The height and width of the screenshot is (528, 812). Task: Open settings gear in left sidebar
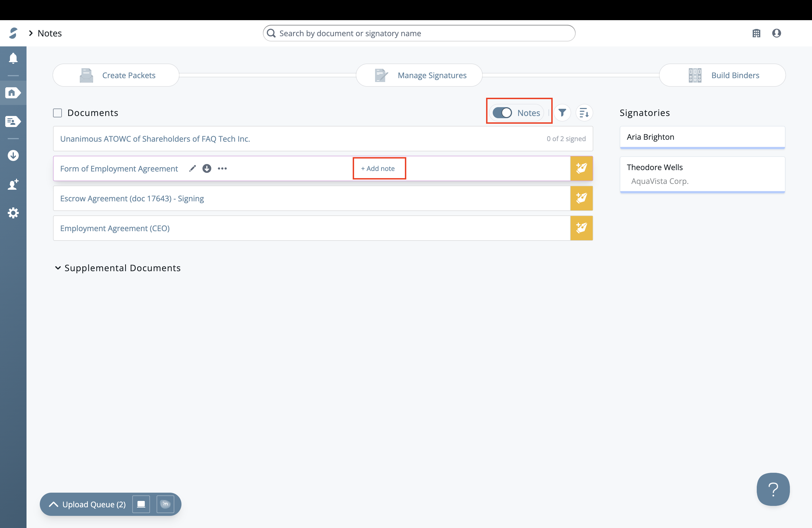coord(13,213)
